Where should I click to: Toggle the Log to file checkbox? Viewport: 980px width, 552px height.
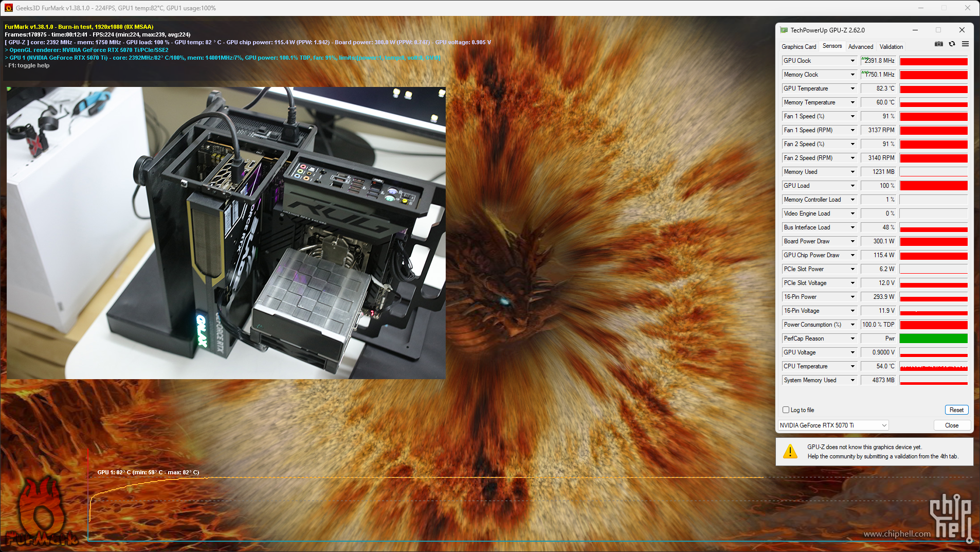[x=786, y=410]
